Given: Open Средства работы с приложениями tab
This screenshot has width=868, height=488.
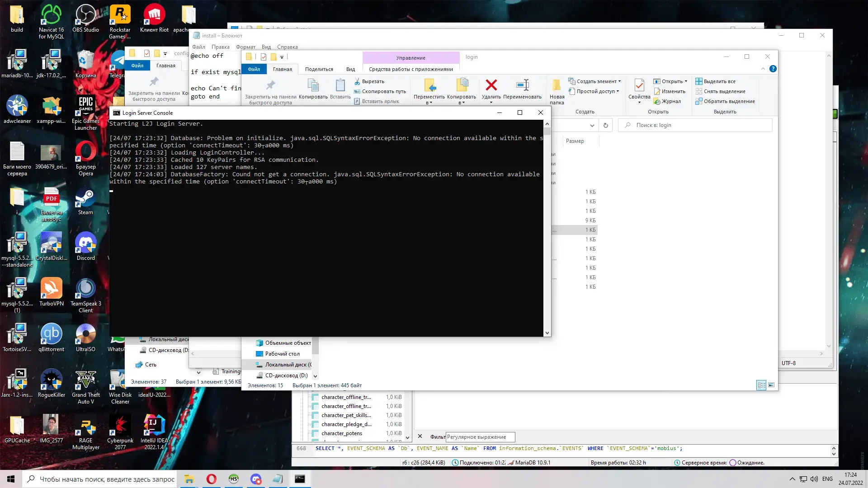Looking at the screenshot, I should 410,69.
